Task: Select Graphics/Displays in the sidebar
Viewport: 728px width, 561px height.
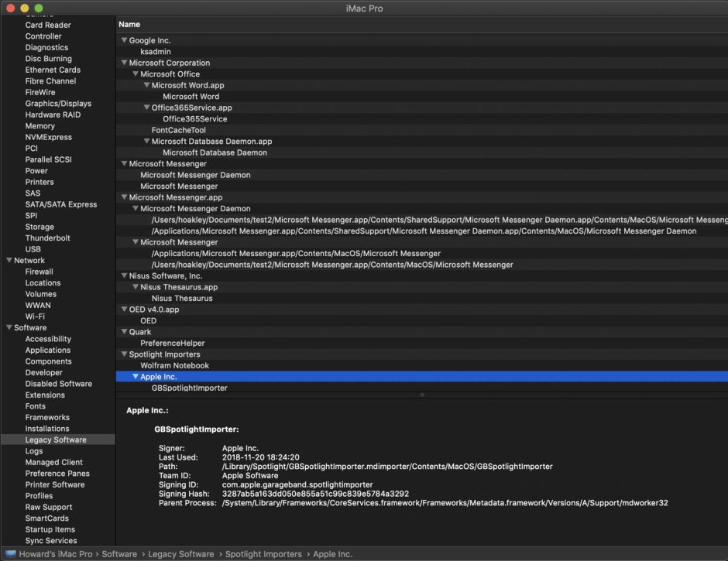Action: point(58,104)
